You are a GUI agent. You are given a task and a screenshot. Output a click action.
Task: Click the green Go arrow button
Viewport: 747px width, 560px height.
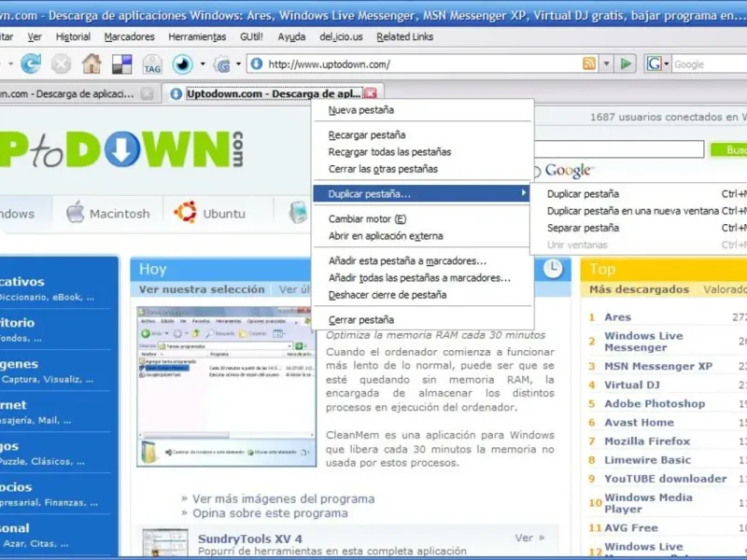click(626, 63)
